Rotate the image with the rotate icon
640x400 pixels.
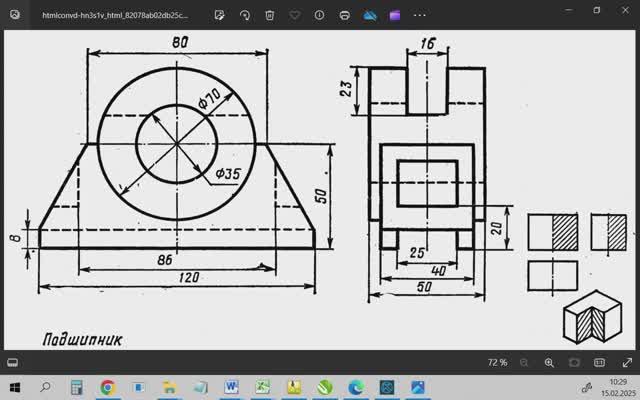point(245,15)
